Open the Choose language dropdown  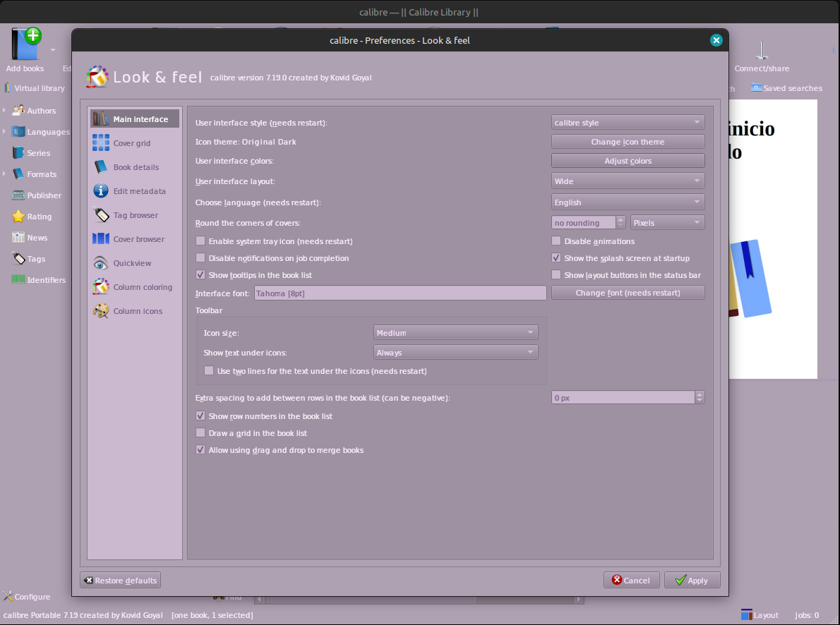(628, 202)
